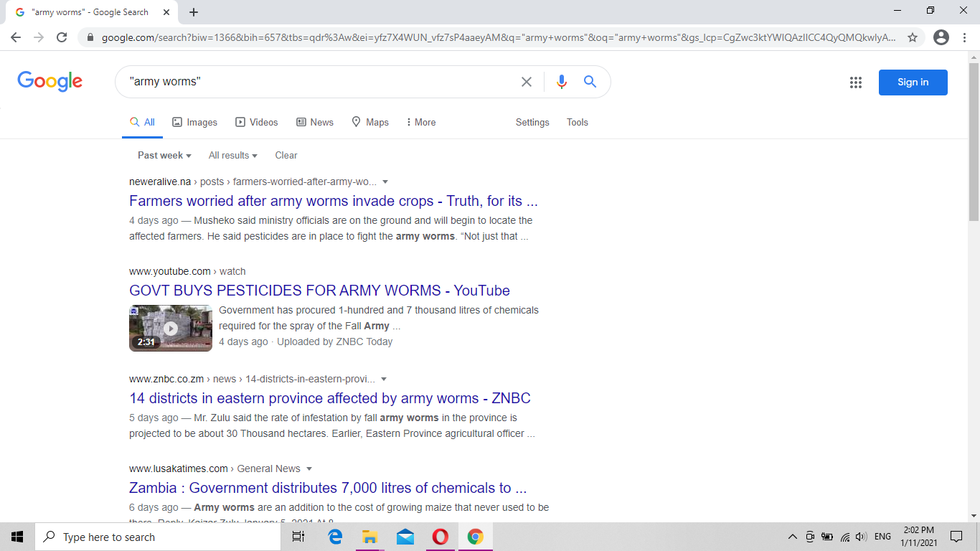Open File Explorer from the taskbar
Viewport: 980px width, 551px height.
pos(369,537)
